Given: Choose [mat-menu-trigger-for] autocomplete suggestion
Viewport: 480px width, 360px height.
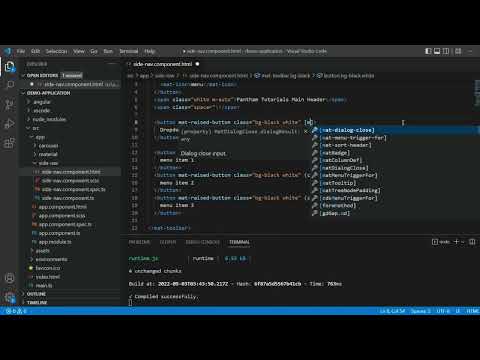Looking at the screenshot, I should point(353,138).
